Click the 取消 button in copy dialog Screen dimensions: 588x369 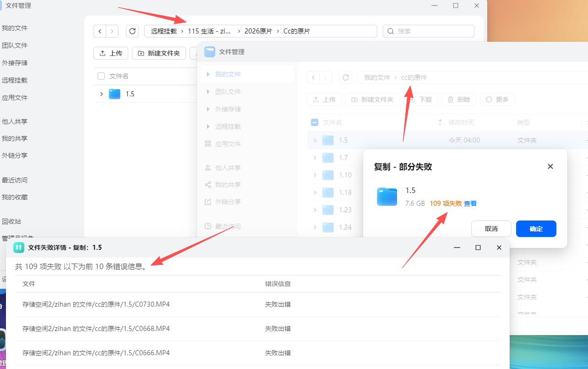click(x=491, y=229)
